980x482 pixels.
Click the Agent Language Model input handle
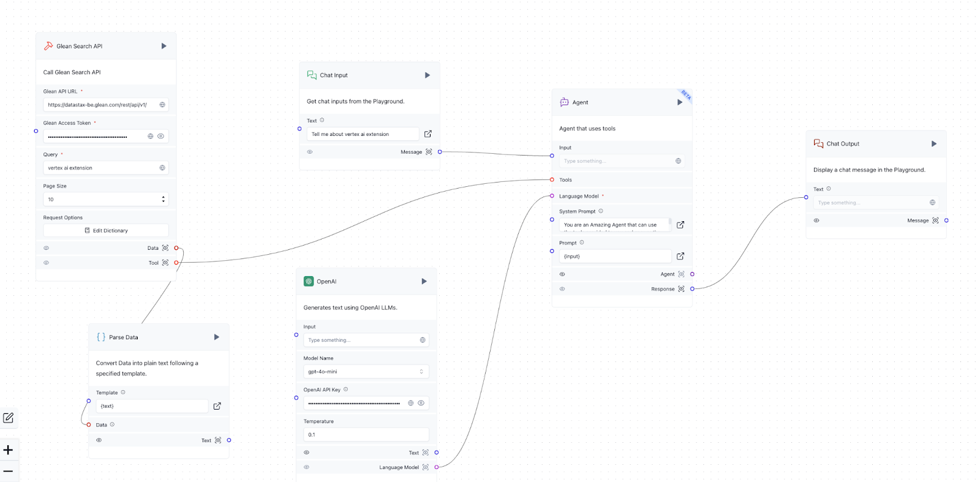[552, 196]
